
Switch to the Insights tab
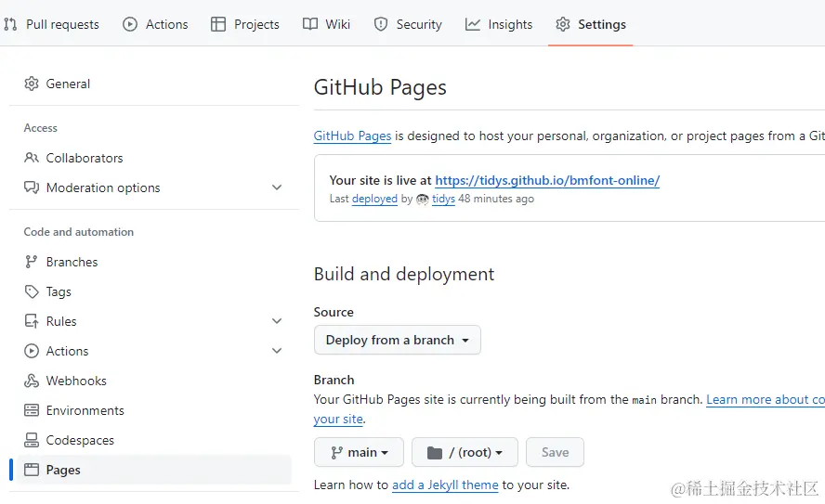coord(499,24)
